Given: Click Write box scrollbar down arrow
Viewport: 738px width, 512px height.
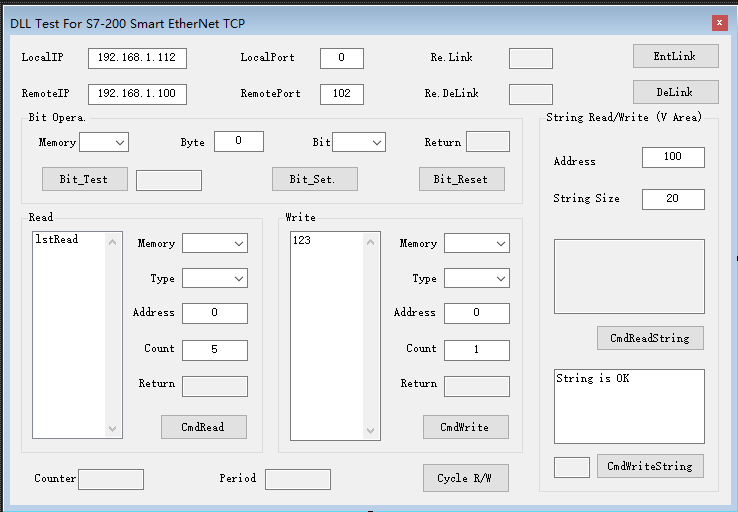Looking at the screenshot, I should pyautogui.click(x=370, y=431).
